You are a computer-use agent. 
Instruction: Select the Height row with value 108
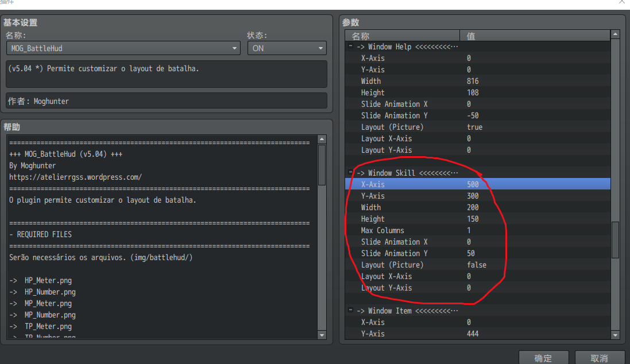pyautogui.click(x=478, y=92)
